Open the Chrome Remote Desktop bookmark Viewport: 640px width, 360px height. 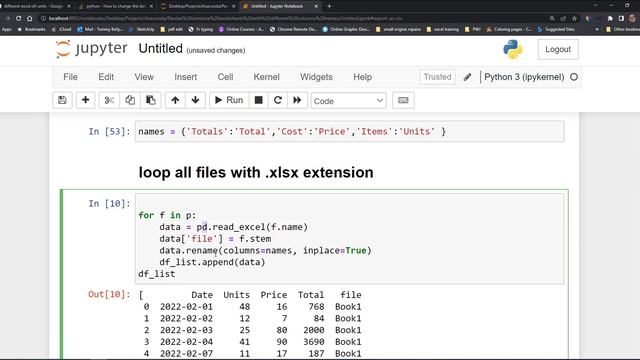tap(293, 29)
